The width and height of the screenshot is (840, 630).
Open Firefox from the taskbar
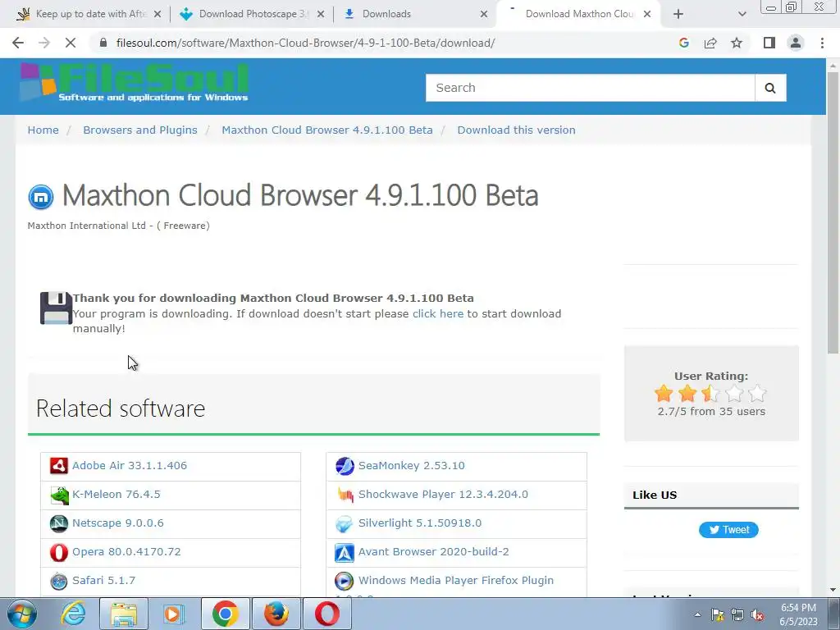[x=276, y=614]
